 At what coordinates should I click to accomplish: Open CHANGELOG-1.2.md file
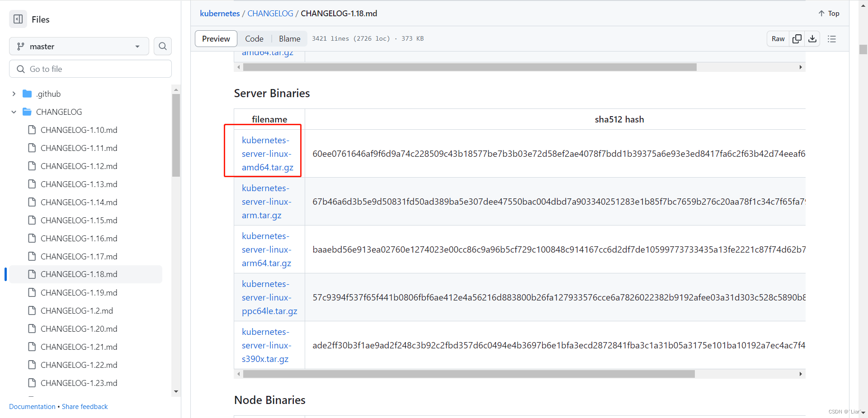point(76,311)
